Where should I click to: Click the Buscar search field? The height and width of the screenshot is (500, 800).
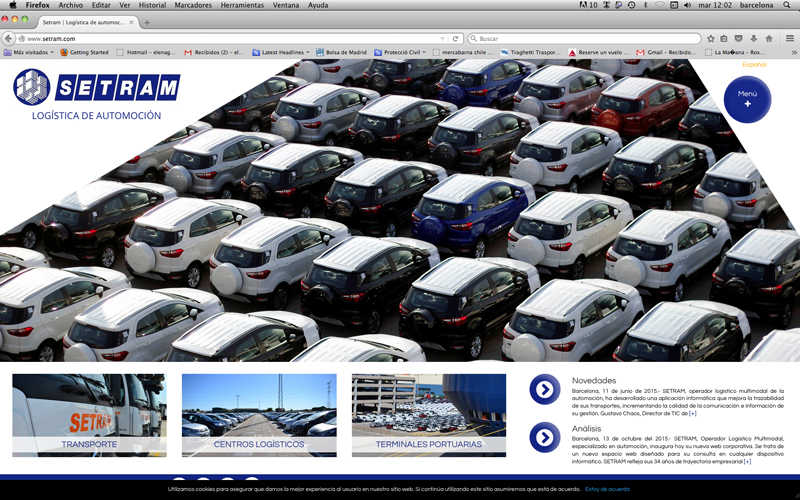tap(584, 39)
